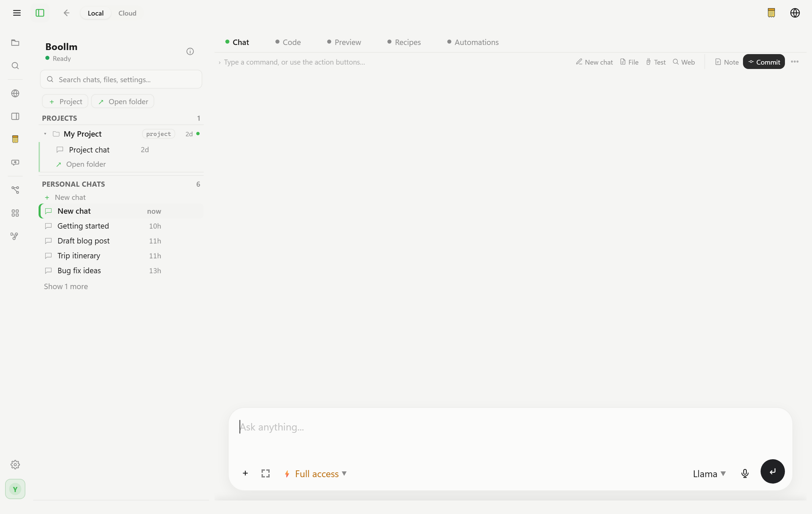Click the plus attach icon in composer
The height and width of the screenshot is (514, 812).
coord(245,473)
